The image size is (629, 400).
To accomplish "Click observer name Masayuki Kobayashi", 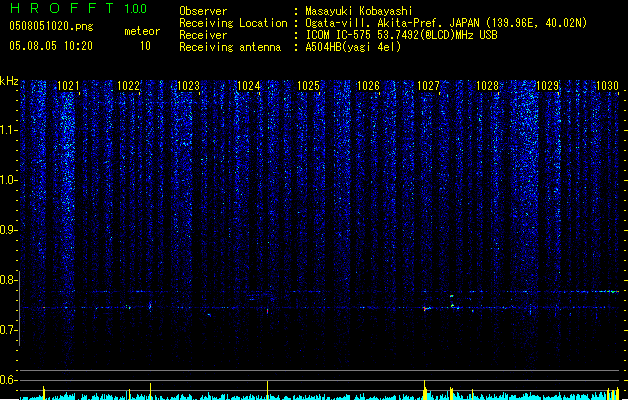I will click(x=359, y=11).
